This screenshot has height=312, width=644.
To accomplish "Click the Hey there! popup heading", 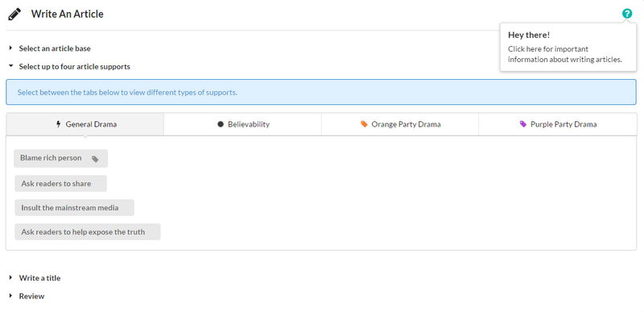I will 529,35.
